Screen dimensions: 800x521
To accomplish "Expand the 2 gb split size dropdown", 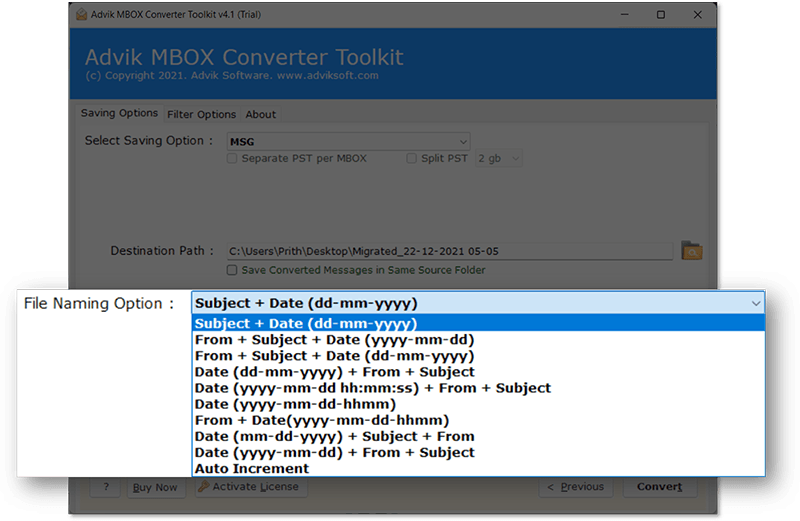I will point(498,158).
